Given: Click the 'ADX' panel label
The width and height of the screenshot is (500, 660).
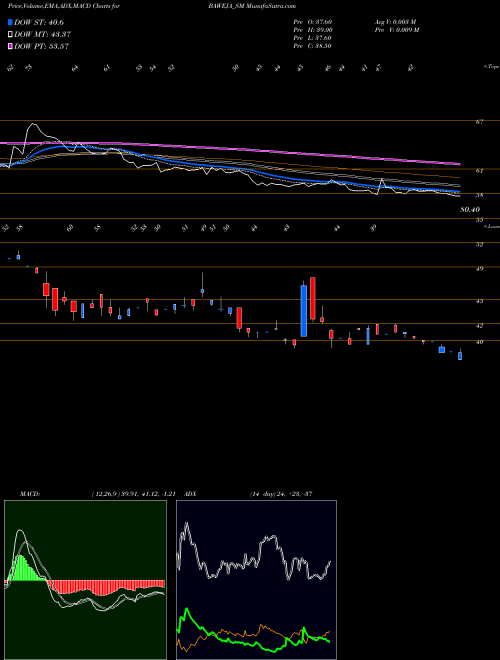Looking at the screenshot, I should [190, 494].
